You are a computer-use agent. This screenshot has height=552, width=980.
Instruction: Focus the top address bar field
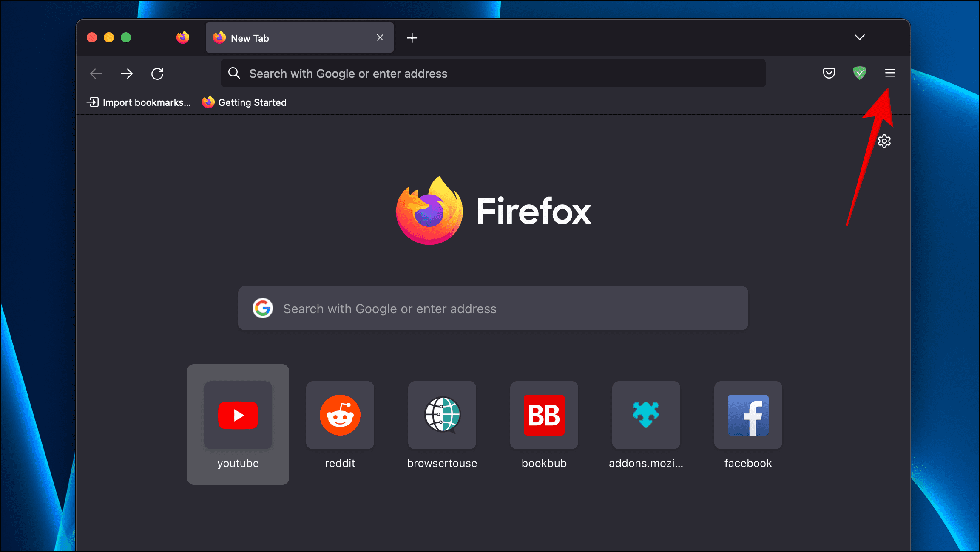click(x=493, y=74)
